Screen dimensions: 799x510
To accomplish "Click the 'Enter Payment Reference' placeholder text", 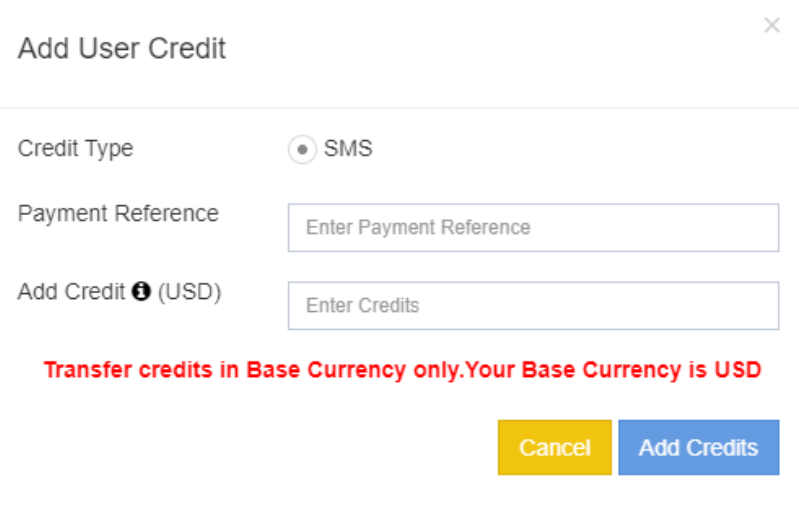I will coord(418,228).
